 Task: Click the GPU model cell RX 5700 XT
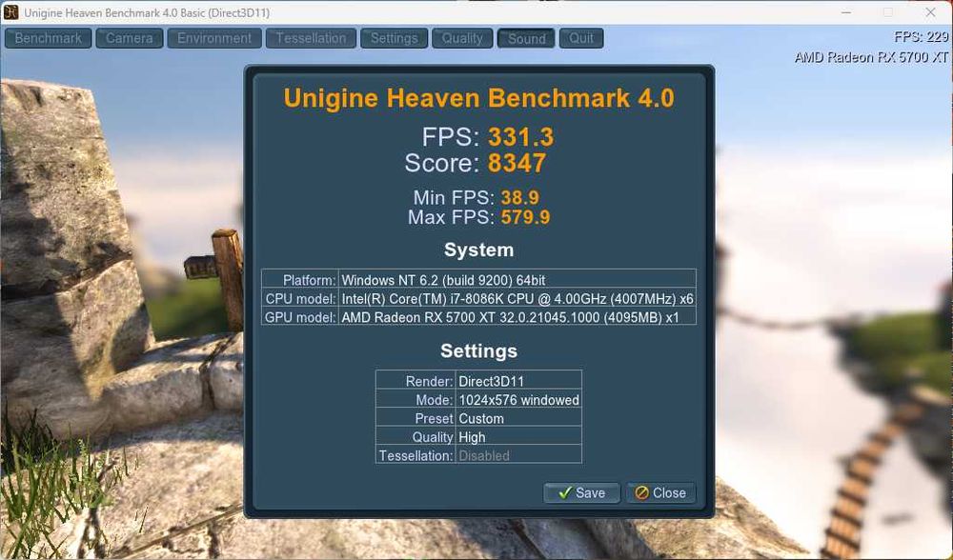click(517, 317)
